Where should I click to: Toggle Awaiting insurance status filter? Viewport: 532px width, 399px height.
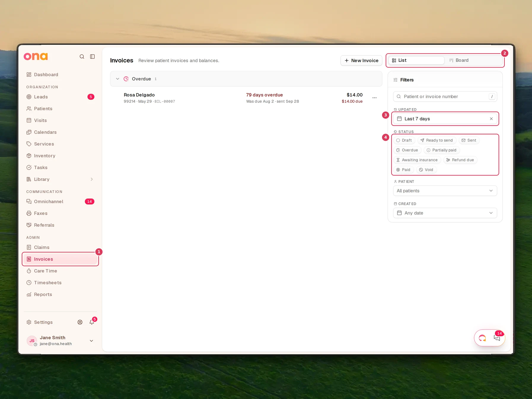(x=417, y=160)
